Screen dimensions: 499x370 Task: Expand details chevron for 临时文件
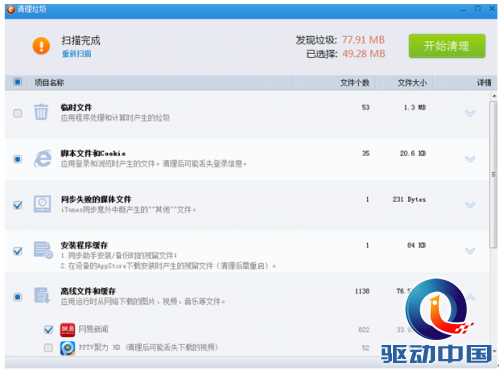click(x=470, y=114)
